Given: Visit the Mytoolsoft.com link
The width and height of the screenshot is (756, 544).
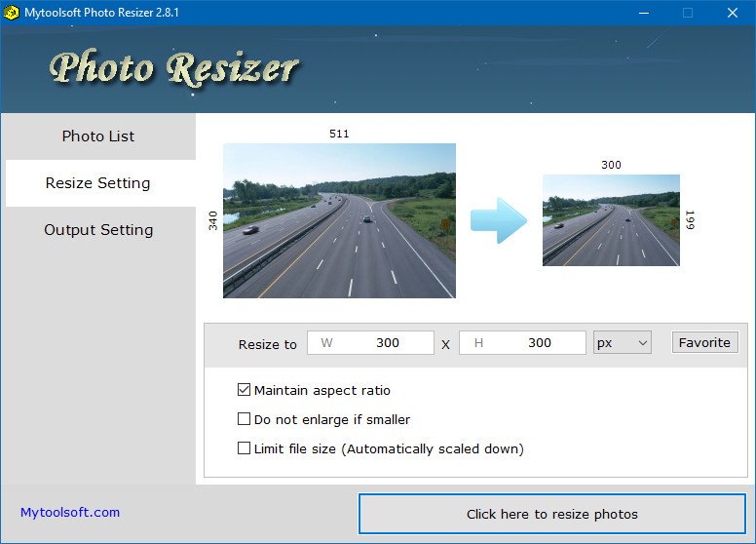Looking at the screenshot, I should tap(70, 512).
